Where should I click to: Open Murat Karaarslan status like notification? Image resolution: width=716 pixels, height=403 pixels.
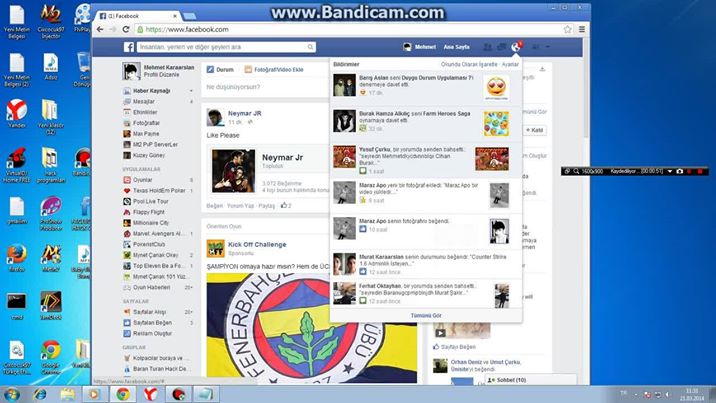click(x=426, y=264)
